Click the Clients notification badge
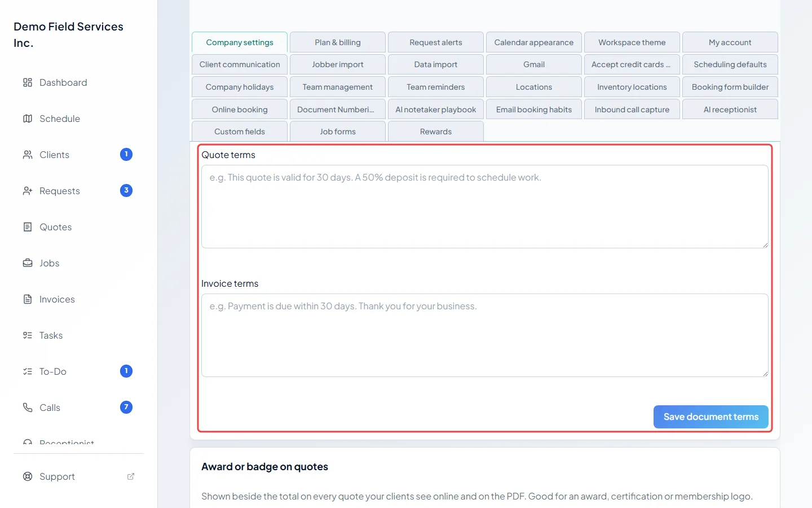Screen dimensions: 812x508 (x=126, y=154)
